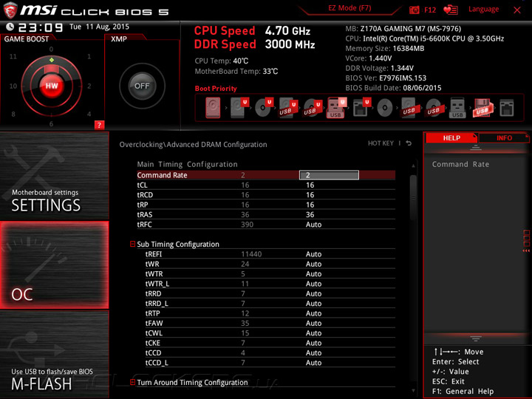Image resolution: width=532 pixels, height=399 pixels.
Task: Click the Main Timing Configuration heading
Action: pos(187,164)
